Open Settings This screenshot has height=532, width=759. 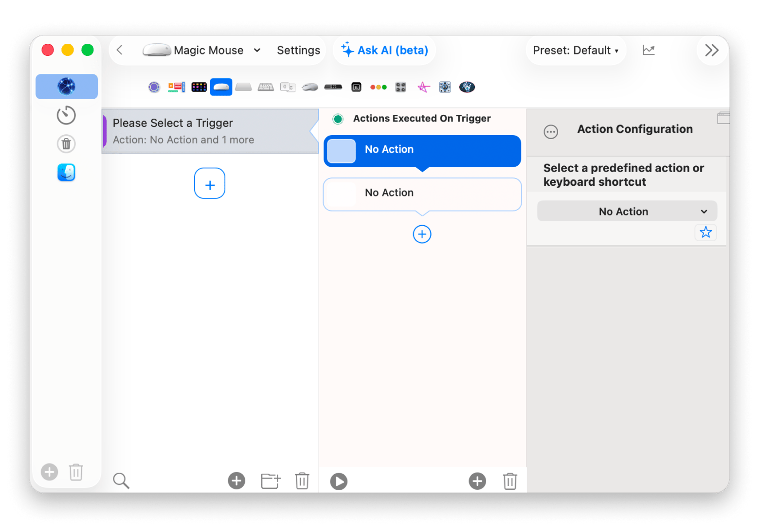pyautogui.click(x=298, y=50)
